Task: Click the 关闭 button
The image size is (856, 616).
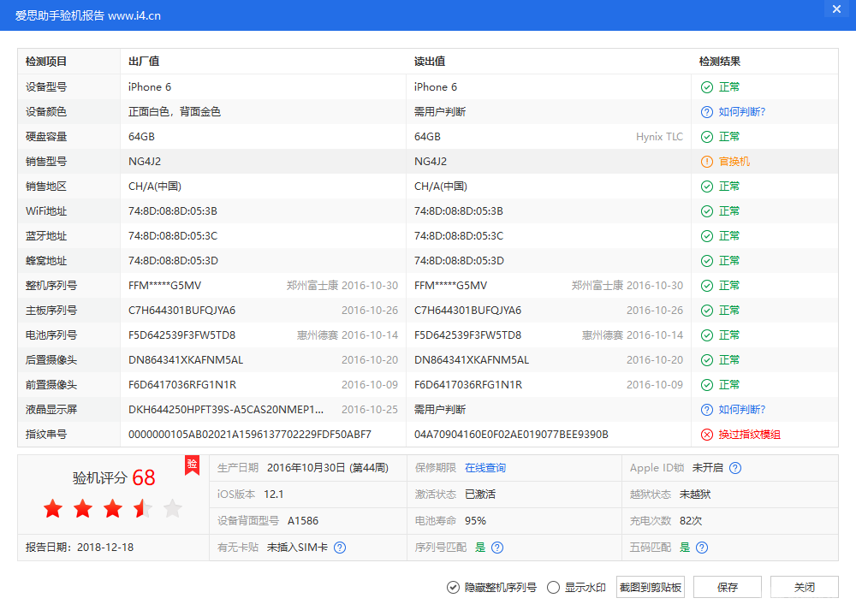Action: [x=804, y=588]
